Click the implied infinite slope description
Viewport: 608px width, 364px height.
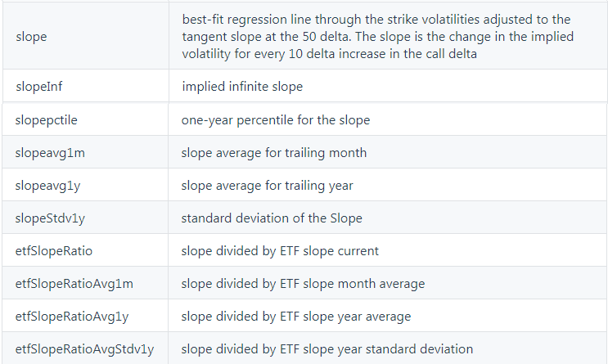click(242, 86)
